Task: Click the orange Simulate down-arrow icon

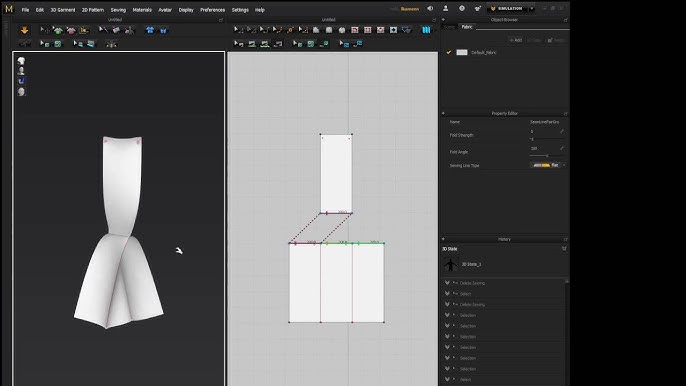Action: pyautogui.click(x=24, y=30)
